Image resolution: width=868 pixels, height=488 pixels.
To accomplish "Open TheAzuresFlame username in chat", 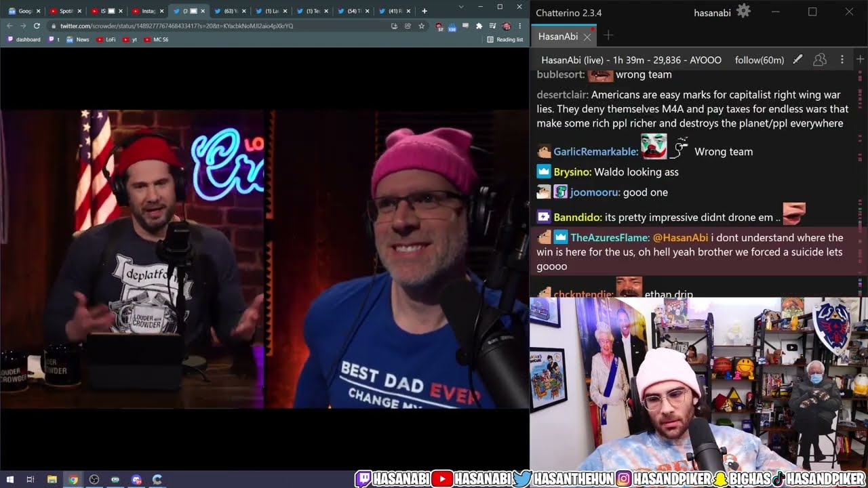I will [x=610, y=238].
